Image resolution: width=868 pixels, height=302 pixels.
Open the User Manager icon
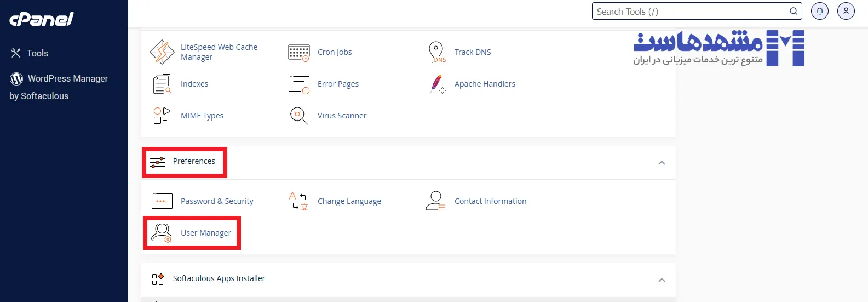(x=162, y=233)
